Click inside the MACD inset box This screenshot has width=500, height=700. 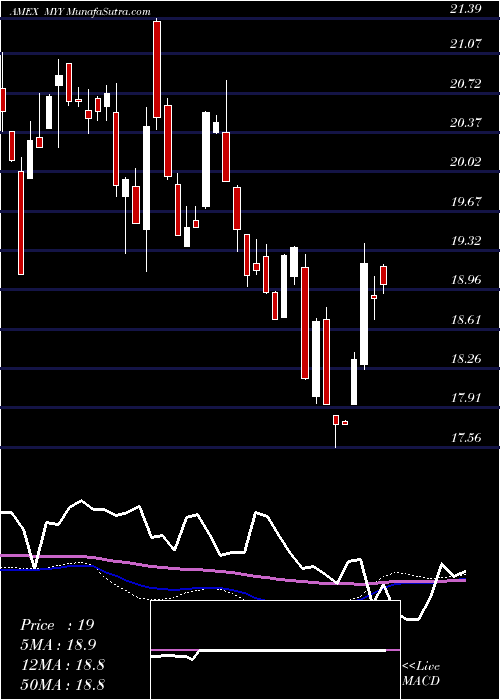point(276,650)
